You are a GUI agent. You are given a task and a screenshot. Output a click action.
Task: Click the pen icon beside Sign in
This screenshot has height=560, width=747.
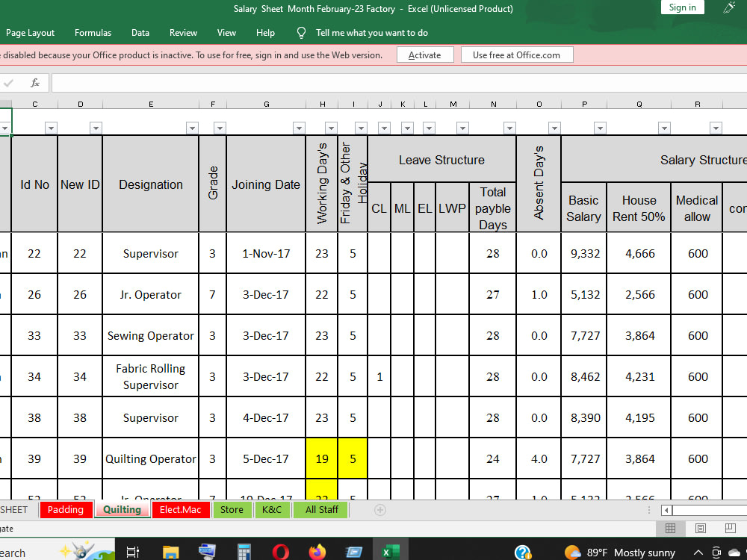(729, 7)
